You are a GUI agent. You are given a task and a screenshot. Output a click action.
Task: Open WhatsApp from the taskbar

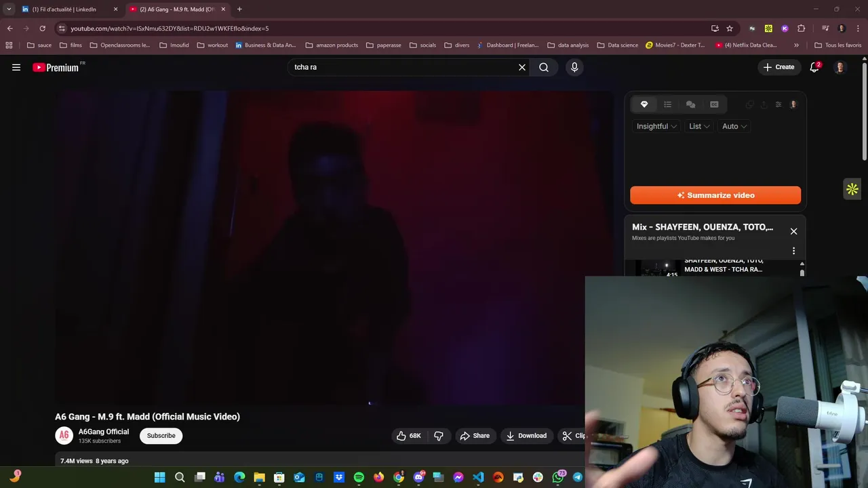pos(558,477)
